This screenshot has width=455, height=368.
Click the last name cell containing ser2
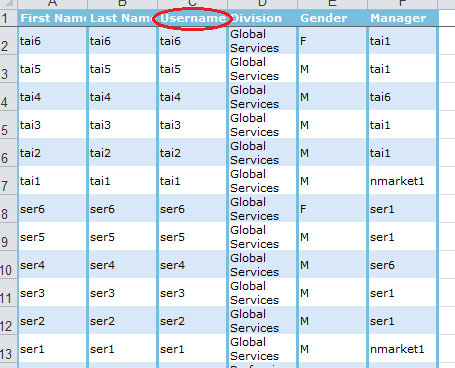pos(122,320)
